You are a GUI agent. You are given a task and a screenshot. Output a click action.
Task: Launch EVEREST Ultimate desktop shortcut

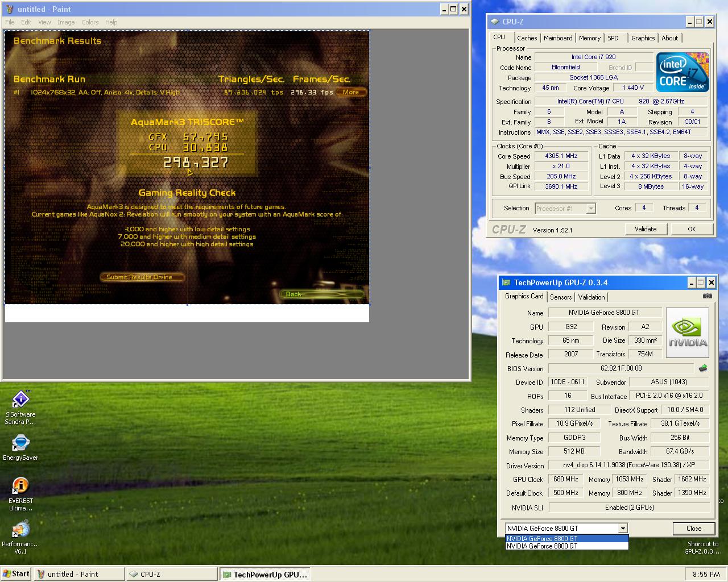point(20,494)
